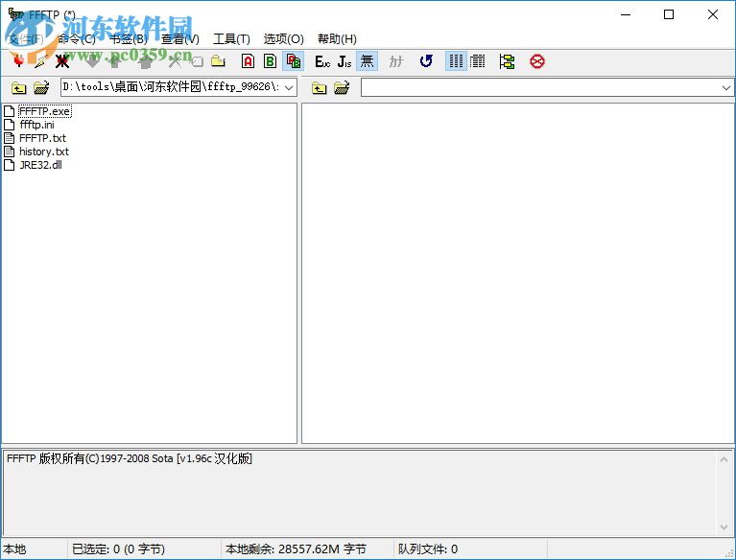This screenshot has width=736, height=560.
Task: Click the grayed Upload up-arrow icon
Action: point(114,61)
